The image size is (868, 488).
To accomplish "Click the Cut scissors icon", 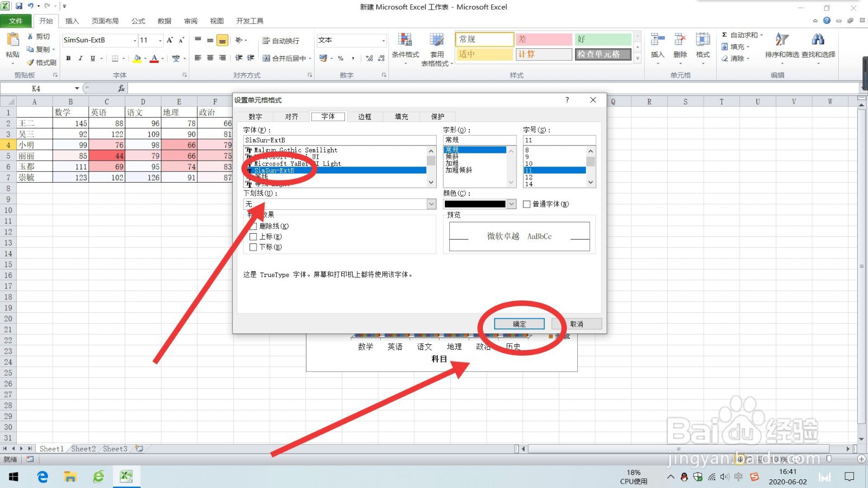I will 30,36.
